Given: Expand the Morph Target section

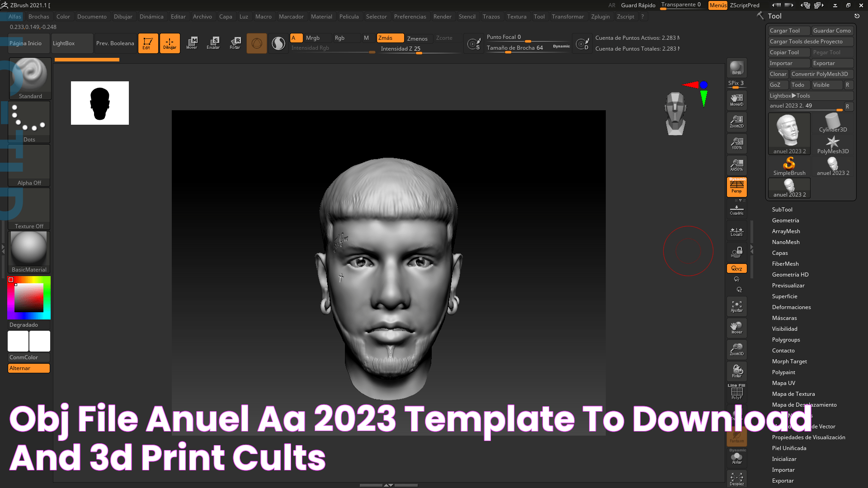Looking at the screenshot, I should (789, 361).
